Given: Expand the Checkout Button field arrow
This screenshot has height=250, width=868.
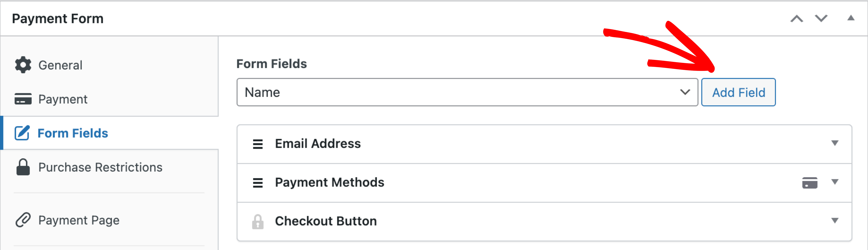Looking at the screenshot, I should pyautogui.click(x=835, y=221).
